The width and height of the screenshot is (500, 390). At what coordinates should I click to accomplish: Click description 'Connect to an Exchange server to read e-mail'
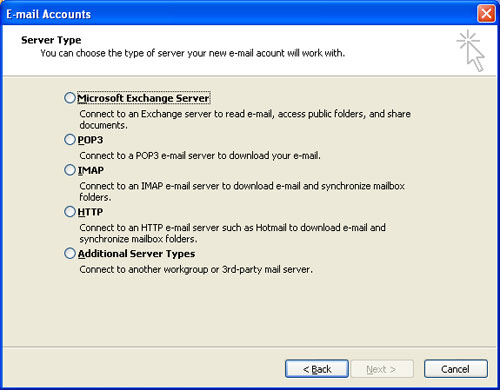(x=176, y=114)
